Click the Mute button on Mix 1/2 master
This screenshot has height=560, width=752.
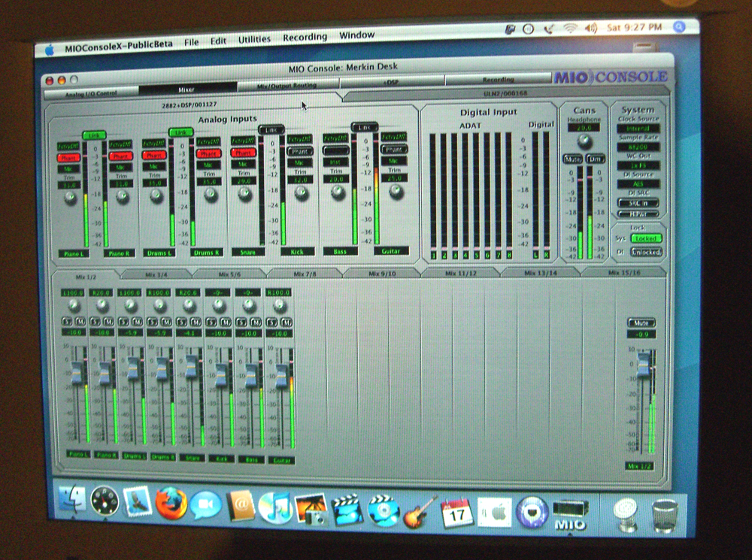pyautogui.click(x=641, y=322)
